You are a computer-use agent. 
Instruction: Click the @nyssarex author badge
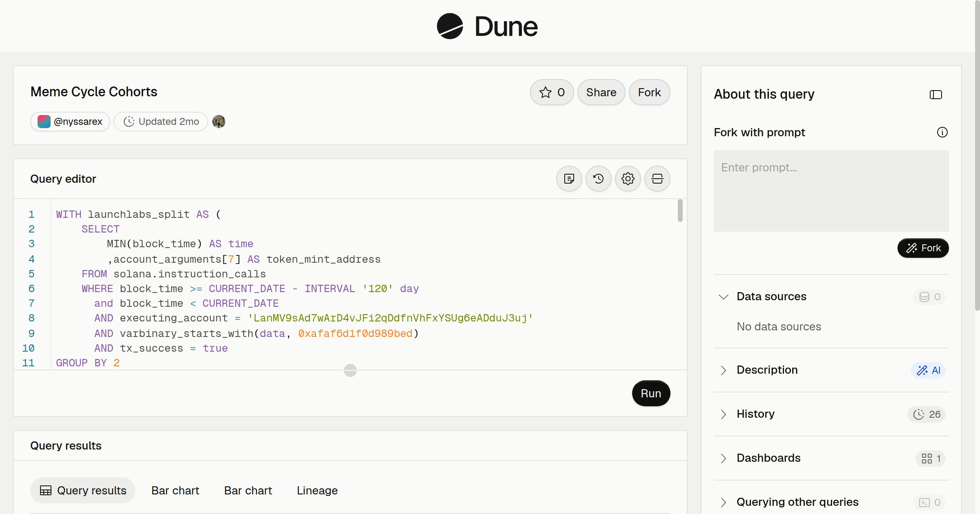(70, 122)
